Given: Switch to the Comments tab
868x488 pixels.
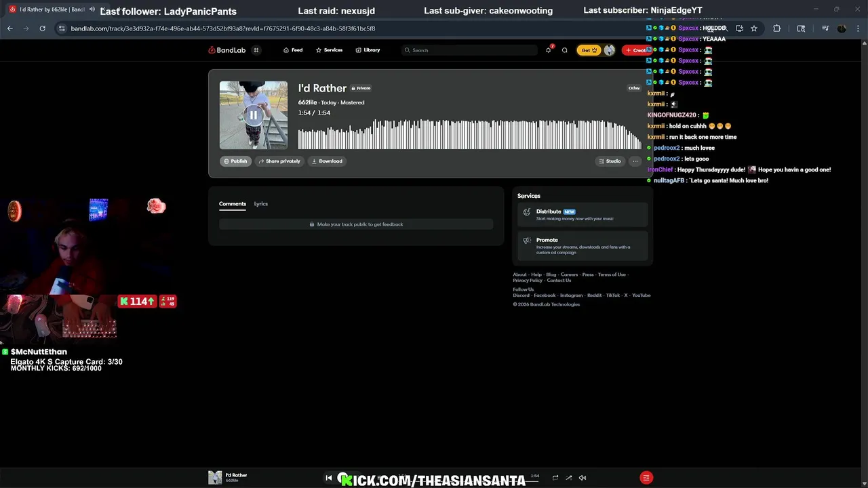Looking at the screenshot, I should 232,204.
